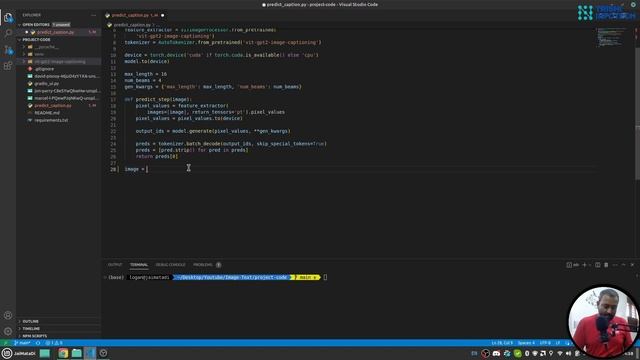Open the jon-parry image file

[66, 91]
